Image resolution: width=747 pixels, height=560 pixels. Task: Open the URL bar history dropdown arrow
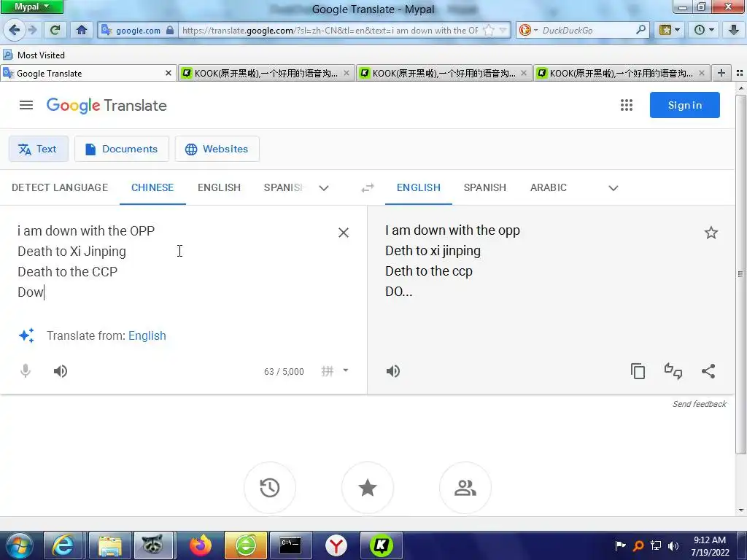(503, 30)
